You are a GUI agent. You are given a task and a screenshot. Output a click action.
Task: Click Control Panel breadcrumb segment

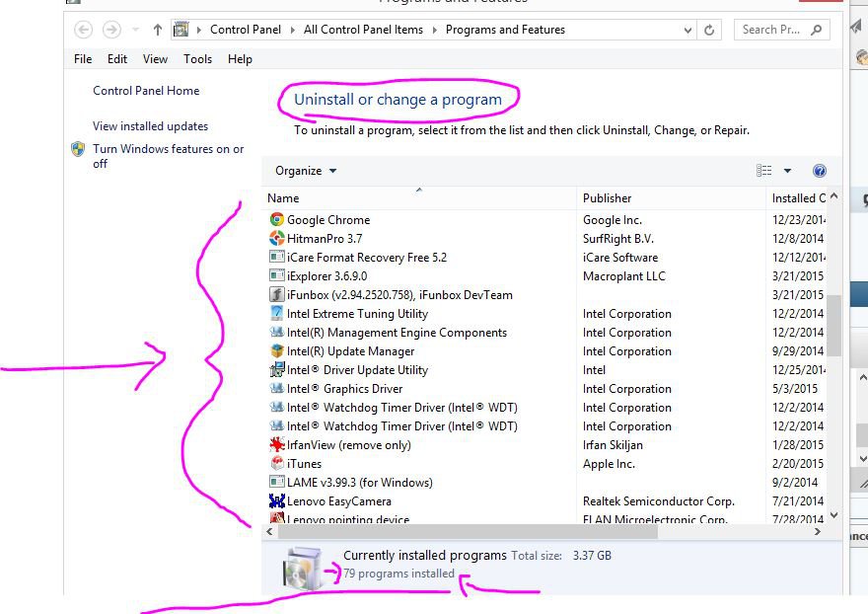click(x=246, y=30)
